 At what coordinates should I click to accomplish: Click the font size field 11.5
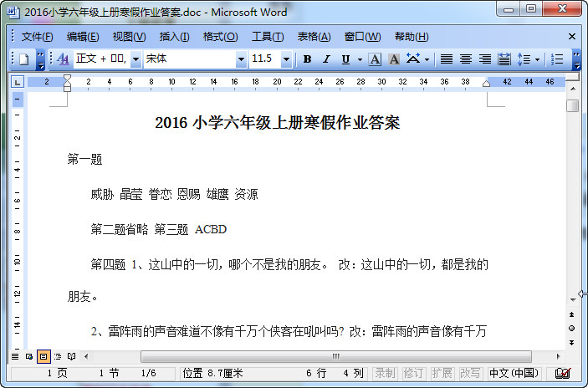coord(265,59)
